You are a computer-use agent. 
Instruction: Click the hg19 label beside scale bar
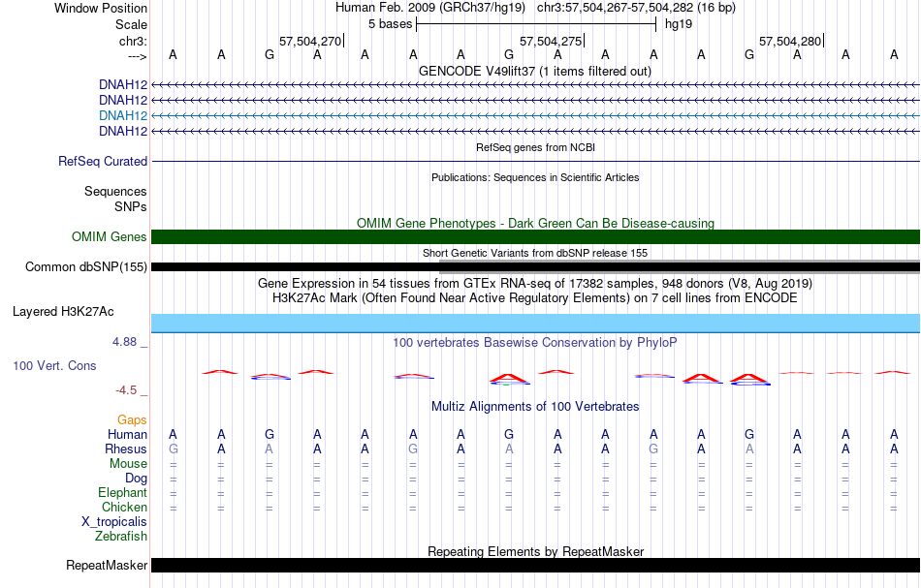[x=679, y=24]
